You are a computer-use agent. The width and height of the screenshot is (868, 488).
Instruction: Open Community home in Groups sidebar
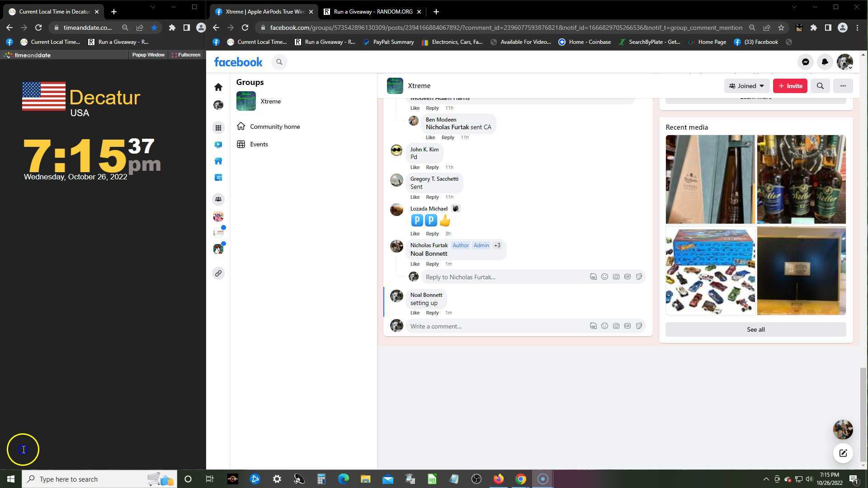pyautogui.click(x=274, y=127)
